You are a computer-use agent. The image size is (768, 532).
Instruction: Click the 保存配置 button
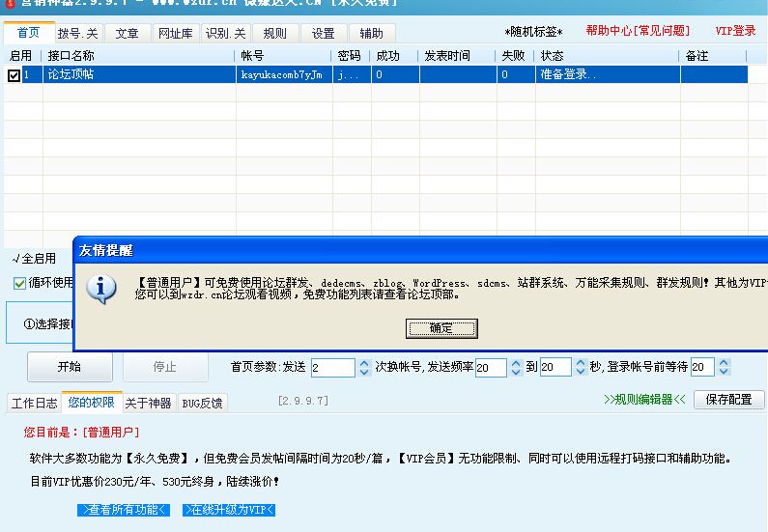click(x=728, y=399)
